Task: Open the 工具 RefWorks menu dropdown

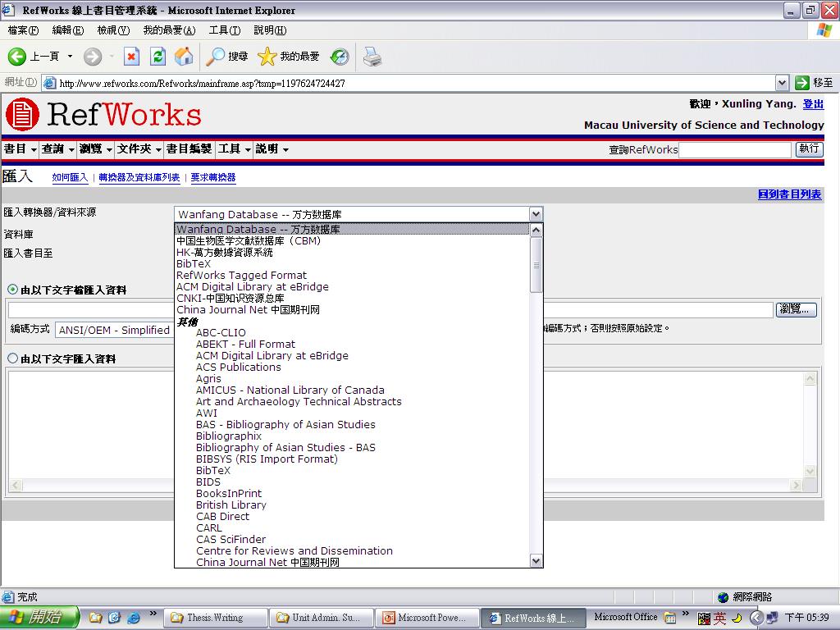Action: coord(234,149)
